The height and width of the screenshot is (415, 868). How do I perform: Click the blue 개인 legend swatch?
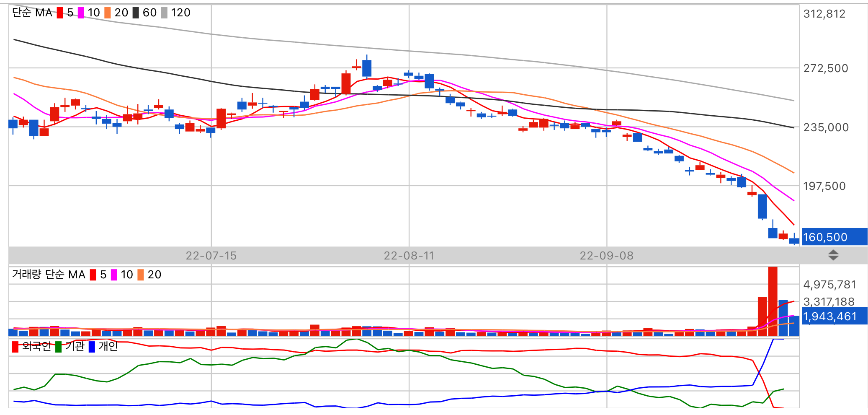[x=92, y=347]
